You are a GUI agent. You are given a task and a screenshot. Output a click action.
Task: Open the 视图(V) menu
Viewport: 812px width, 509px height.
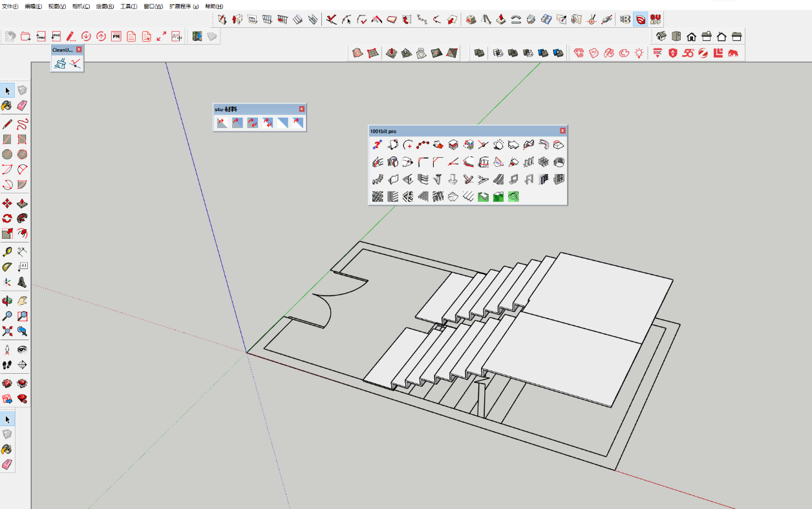pyautogui.click(x=57, y=6)
